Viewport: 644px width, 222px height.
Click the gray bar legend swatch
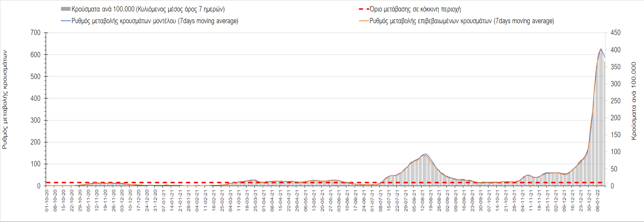coord(65,9)
